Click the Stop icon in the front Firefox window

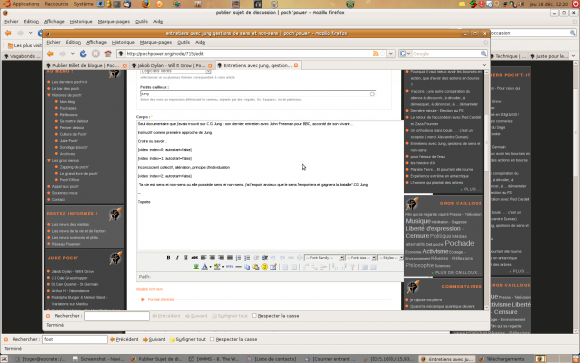point(96,54)
